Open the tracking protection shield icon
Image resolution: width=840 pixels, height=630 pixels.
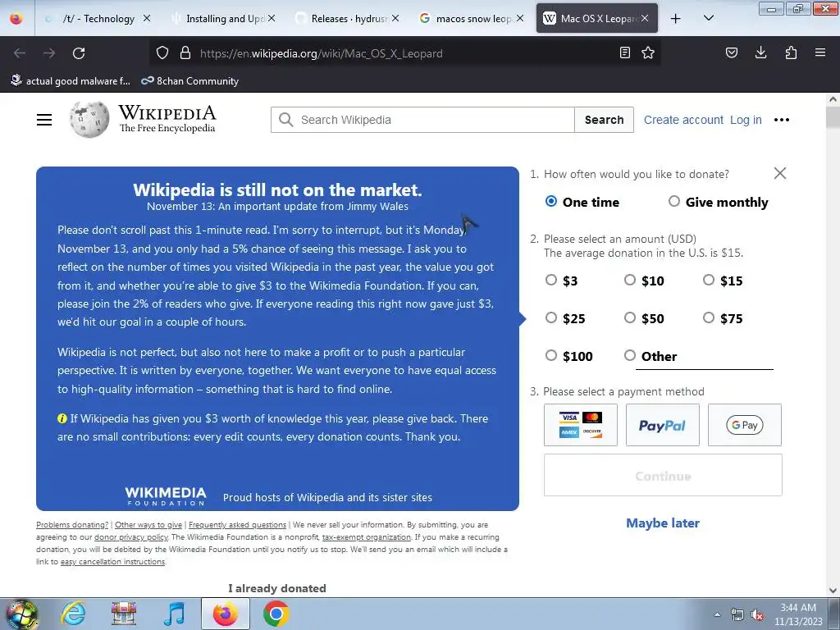click(x=162, y=52)
